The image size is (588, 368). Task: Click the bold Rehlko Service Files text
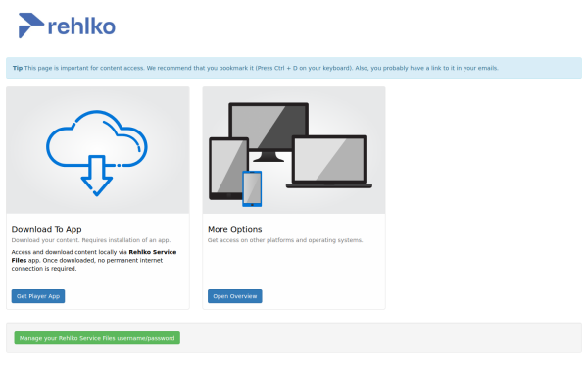[94, 256]
